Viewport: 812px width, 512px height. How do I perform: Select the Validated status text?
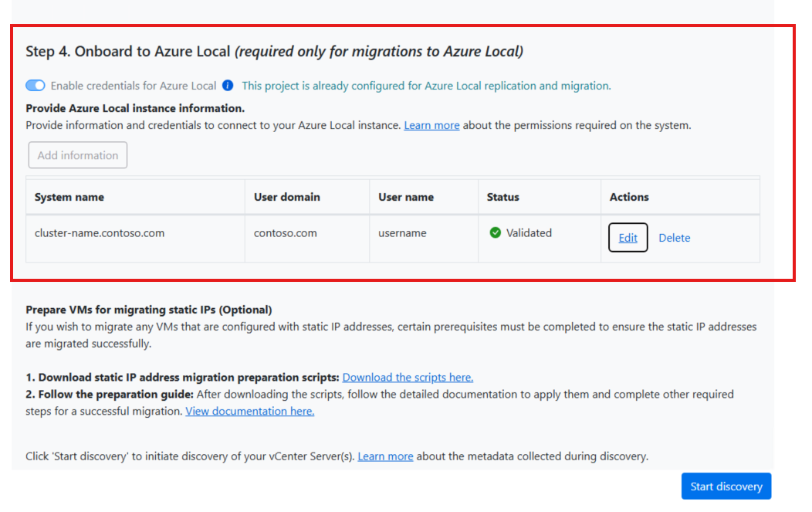(x=529, y=233)
